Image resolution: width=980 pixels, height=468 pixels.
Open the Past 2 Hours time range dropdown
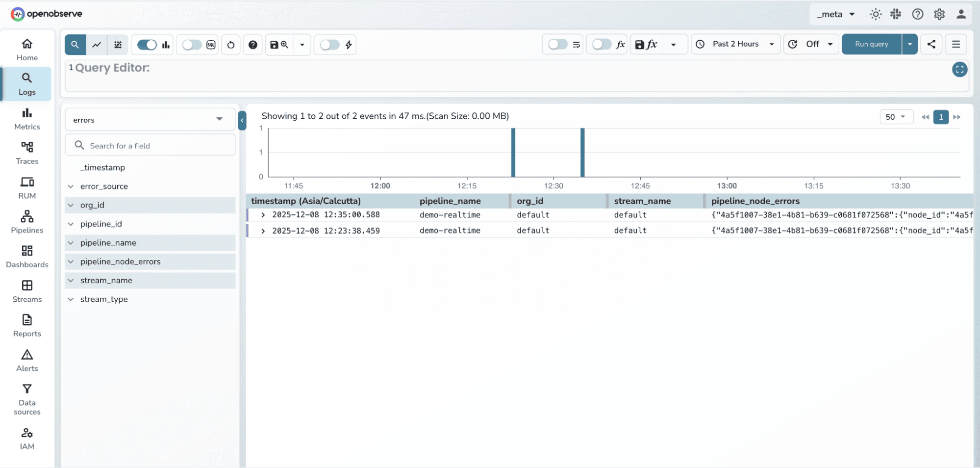pyautogui.click(x=735, y=44)
